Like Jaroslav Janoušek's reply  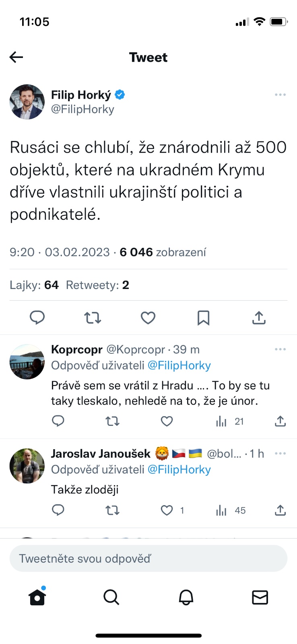click(x=167, y=510)
